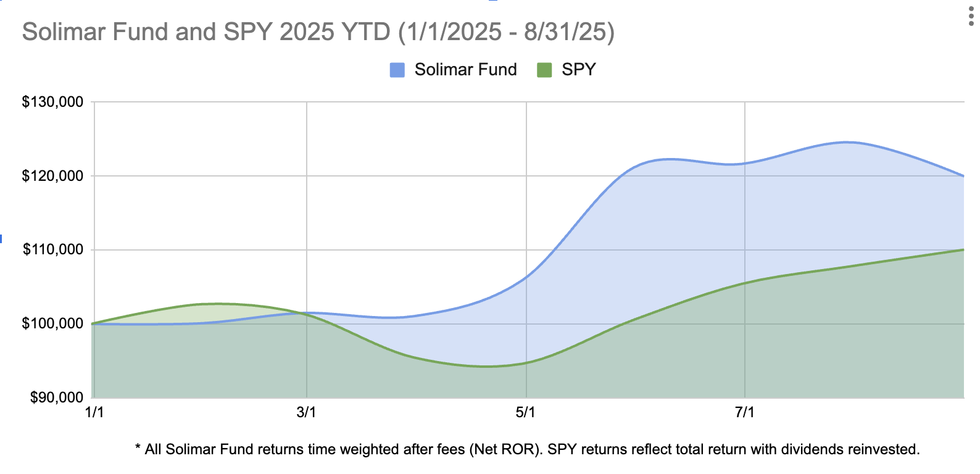Select the $100,000 vertical axis label
This screenshot has height=474, width=980.
pos(52,323)
